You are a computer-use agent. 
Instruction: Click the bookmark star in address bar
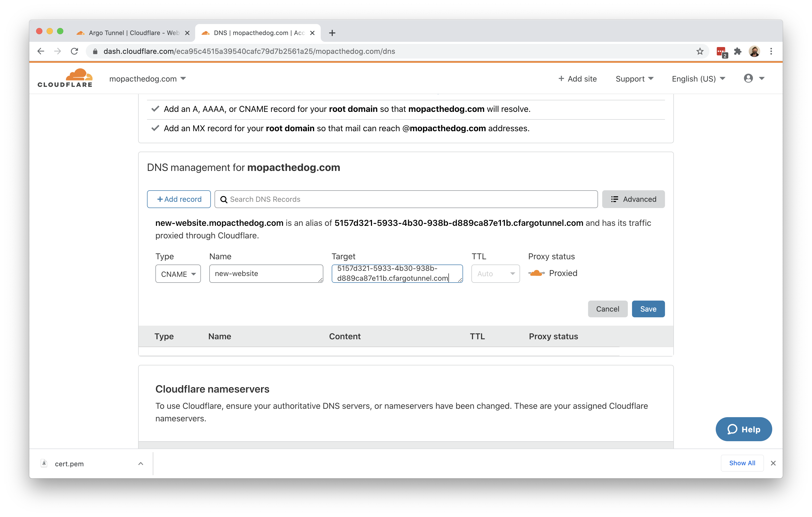coord(700,51)
